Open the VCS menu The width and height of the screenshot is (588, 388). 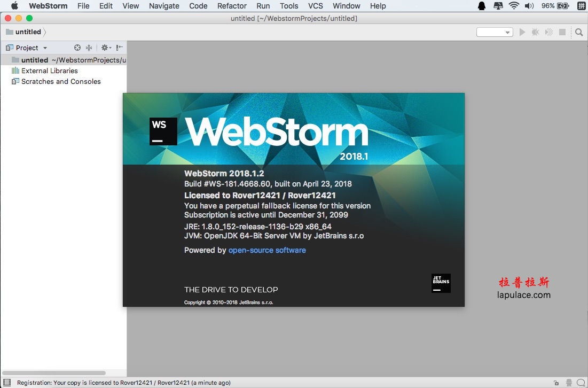point(316,6)
